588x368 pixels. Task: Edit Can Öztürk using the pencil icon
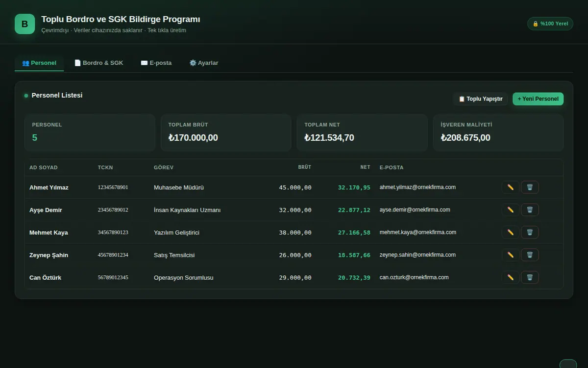(510, 278)
